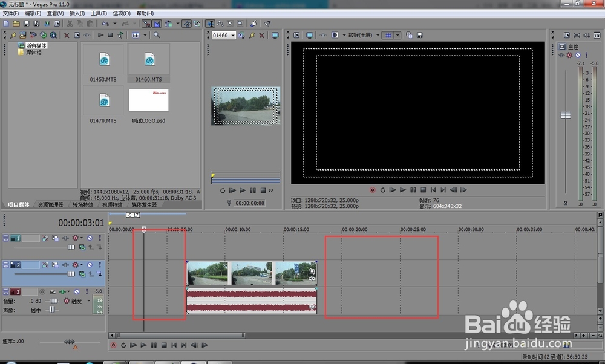Select the 01453.MTS media file

[x=103, y=63]
